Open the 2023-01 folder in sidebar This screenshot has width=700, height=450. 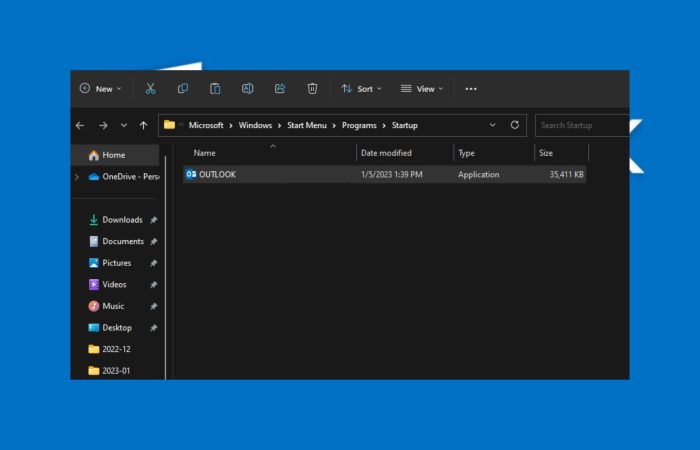tap(116, 371)
